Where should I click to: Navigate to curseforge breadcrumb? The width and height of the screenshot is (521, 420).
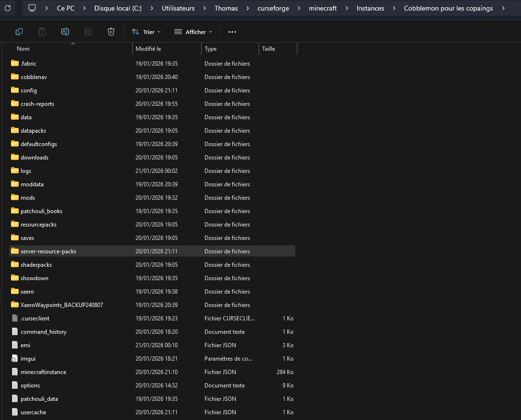[x=273, y=8]
